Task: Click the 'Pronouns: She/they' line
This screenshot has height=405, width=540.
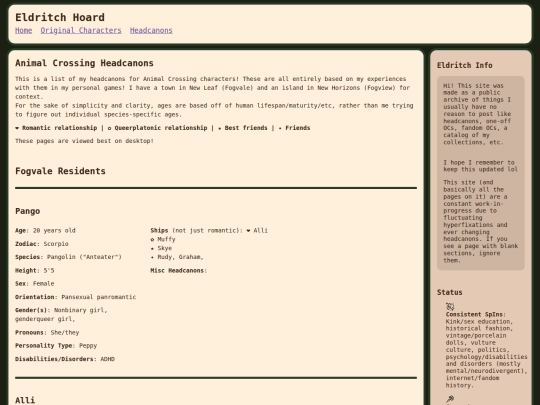Action: click(x=47, y=332)
